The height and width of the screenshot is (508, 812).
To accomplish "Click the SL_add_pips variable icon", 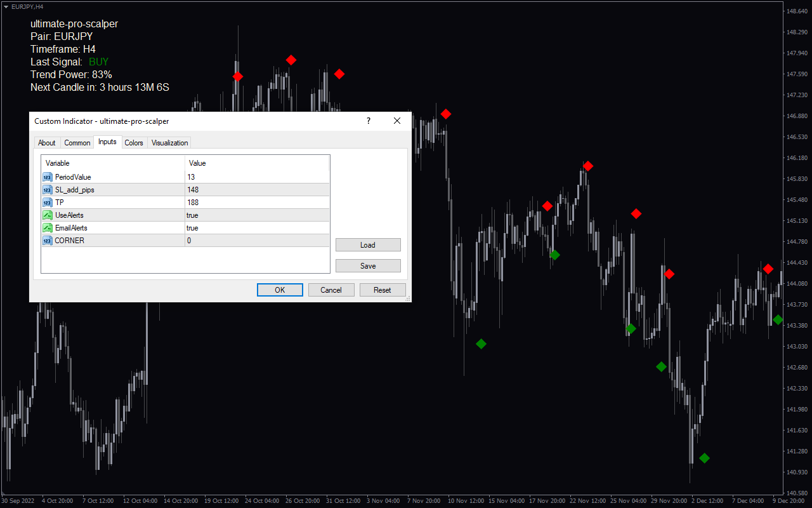I will [x=48, y=190].
